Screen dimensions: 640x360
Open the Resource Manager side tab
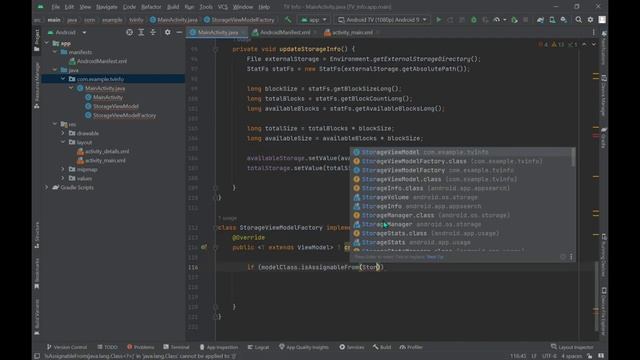(x=37, y=85)
